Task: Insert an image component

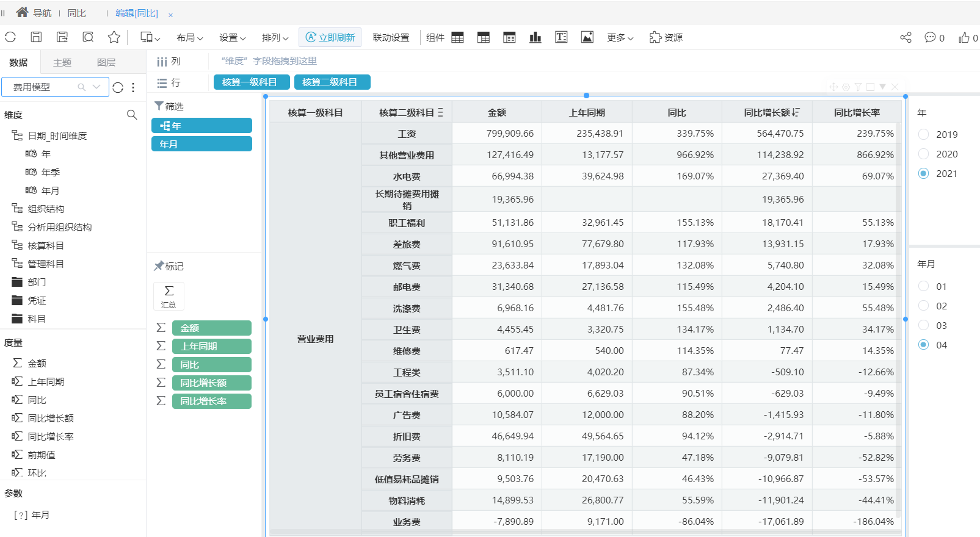Action: [587, 37]
